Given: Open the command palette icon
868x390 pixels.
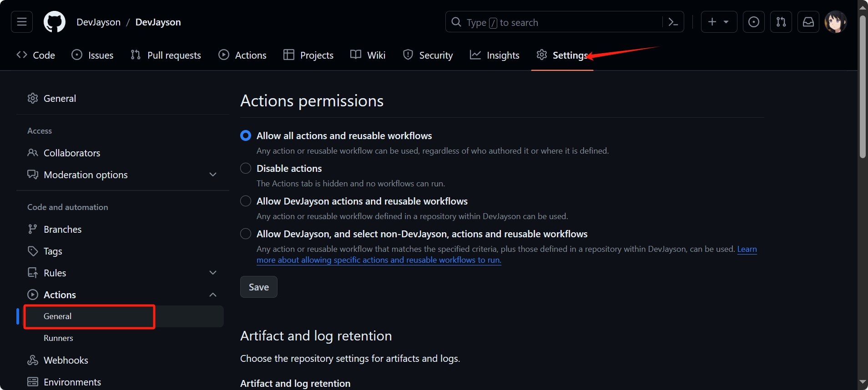Looking at the screenshot, I should pyautogui.click(x=673, y=22).
